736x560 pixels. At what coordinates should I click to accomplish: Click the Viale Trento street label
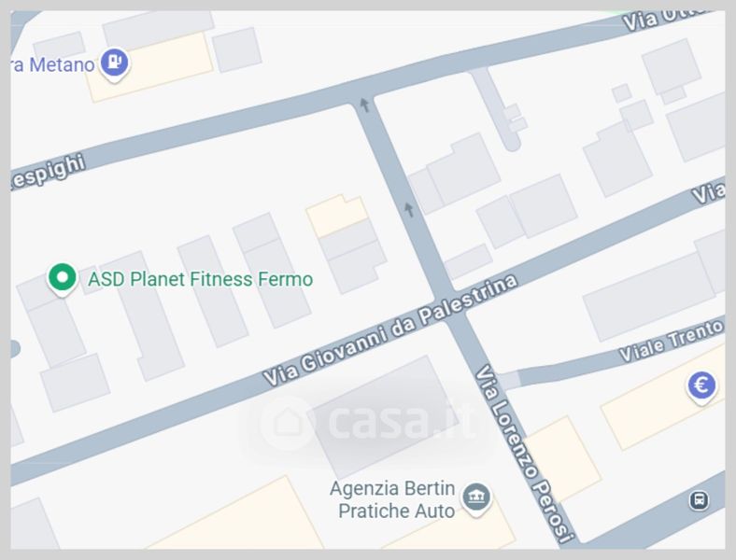pyautogui.click(x=672, y=340)
